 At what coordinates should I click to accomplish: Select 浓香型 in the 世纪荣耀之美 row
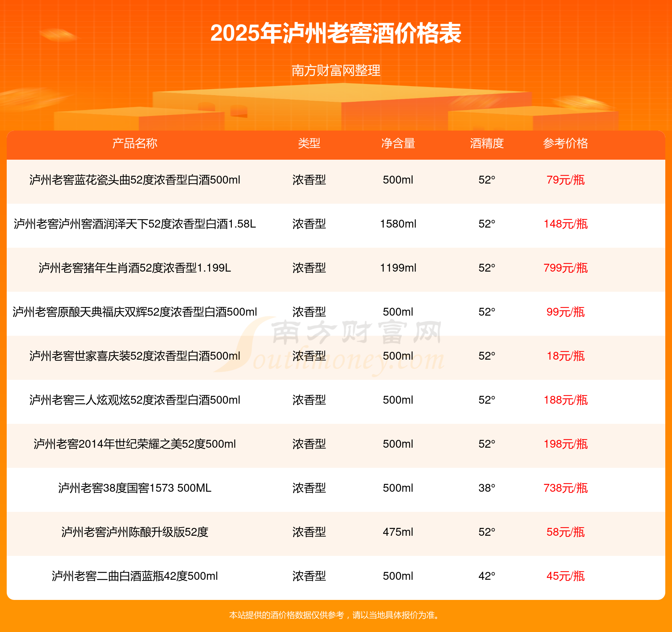click(309, 444)
